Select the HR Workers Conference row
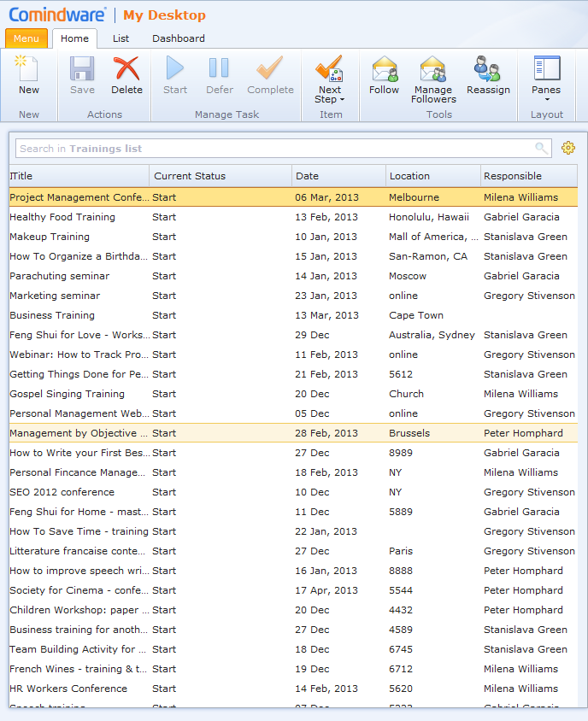Image resolution: width=588 pixels, height=721 pixels. [x=293, y=689]
